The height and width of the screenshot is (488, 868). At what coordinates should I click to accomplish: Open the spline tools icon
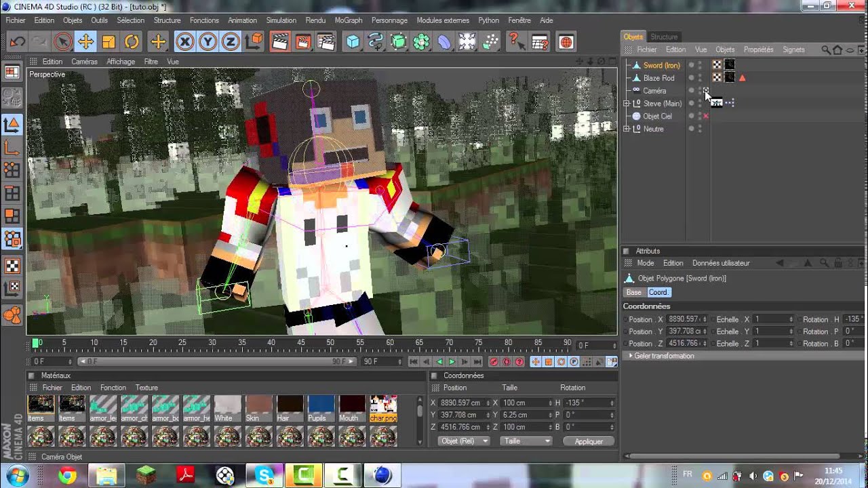[x=376, y=42]
